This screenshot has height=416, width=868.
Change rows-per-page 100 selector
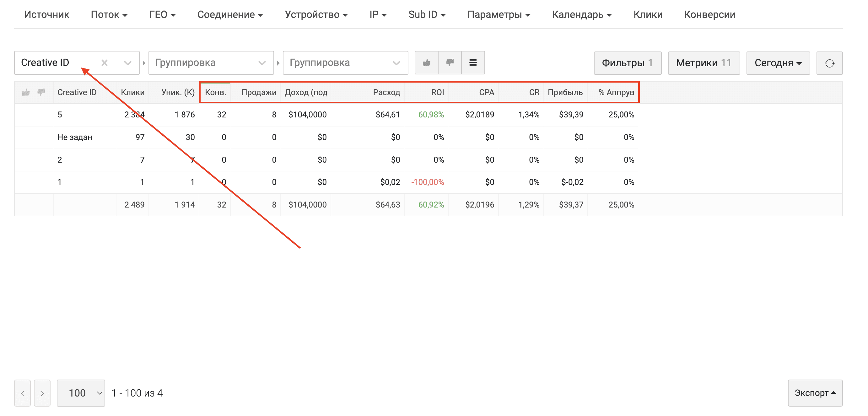81,393
